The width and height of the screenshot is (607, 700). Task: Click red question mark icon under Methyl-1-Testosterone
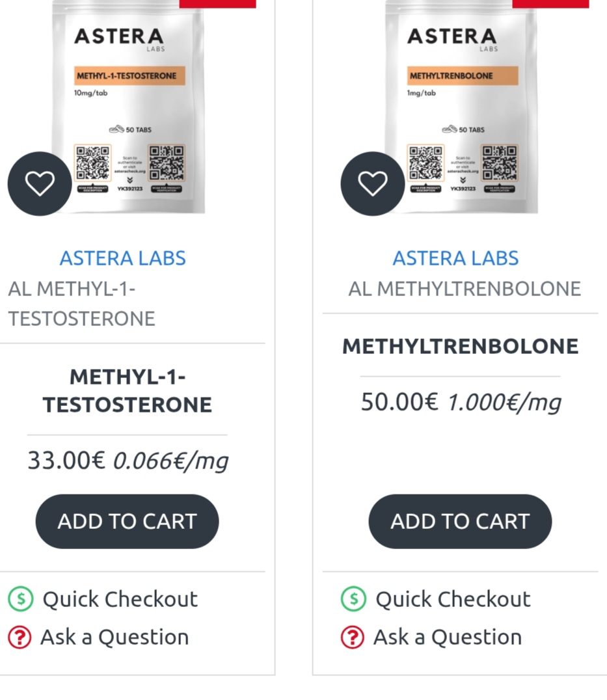click(x=20, y=638)
